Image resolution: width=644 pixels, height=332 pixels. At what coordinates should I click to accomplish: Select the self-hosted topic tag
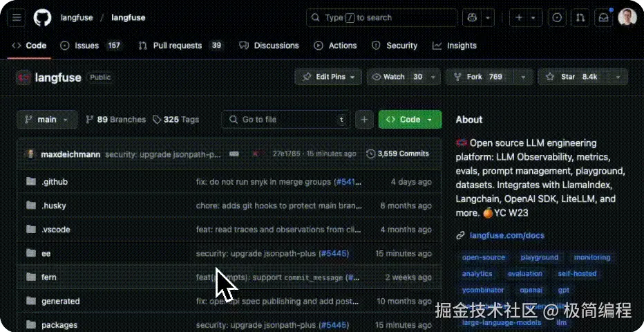[x=577, y=274]
